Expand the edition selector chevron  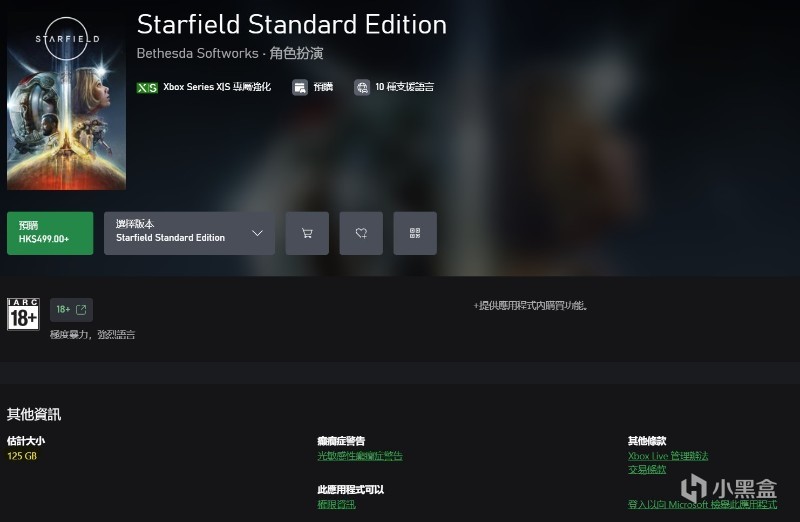[x=257, y=233]
